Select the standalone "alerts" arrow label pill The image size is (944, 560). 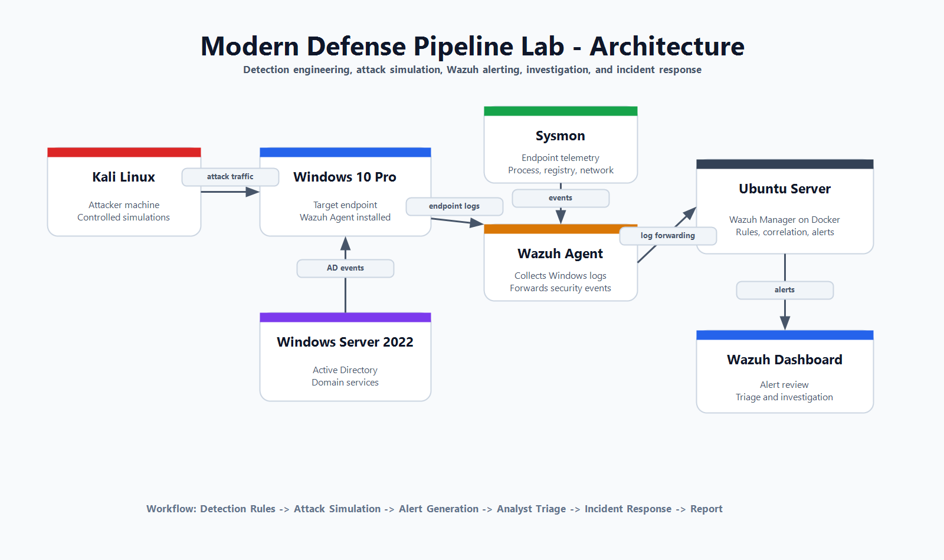click(785, 290)
